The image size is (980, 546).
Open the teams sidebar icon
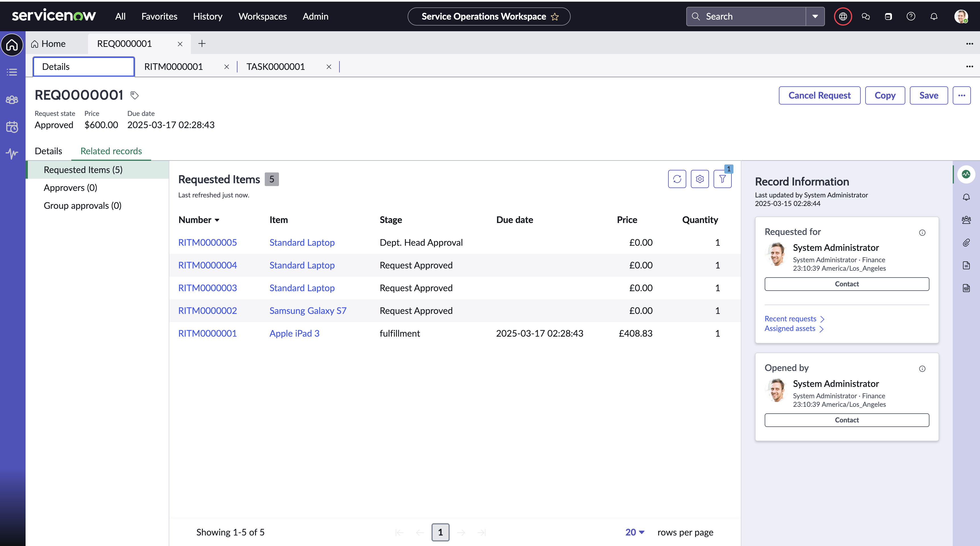click(12, 100)
